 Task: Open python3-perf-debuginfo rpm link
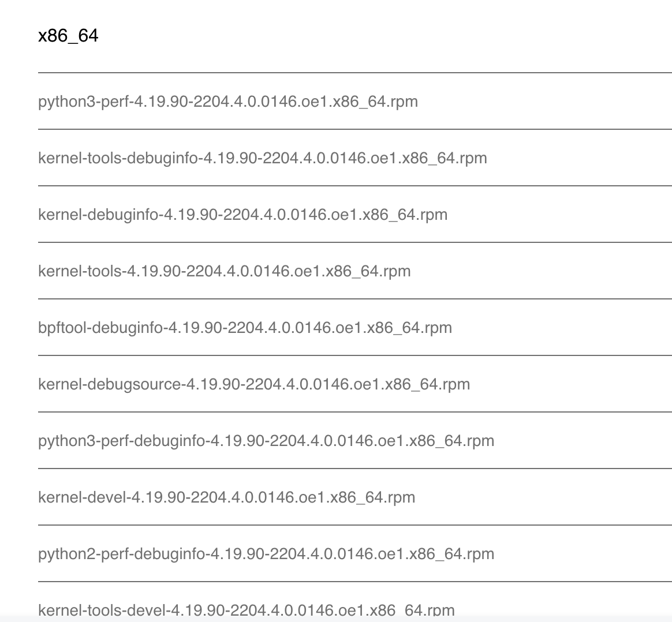click(266, 441)
